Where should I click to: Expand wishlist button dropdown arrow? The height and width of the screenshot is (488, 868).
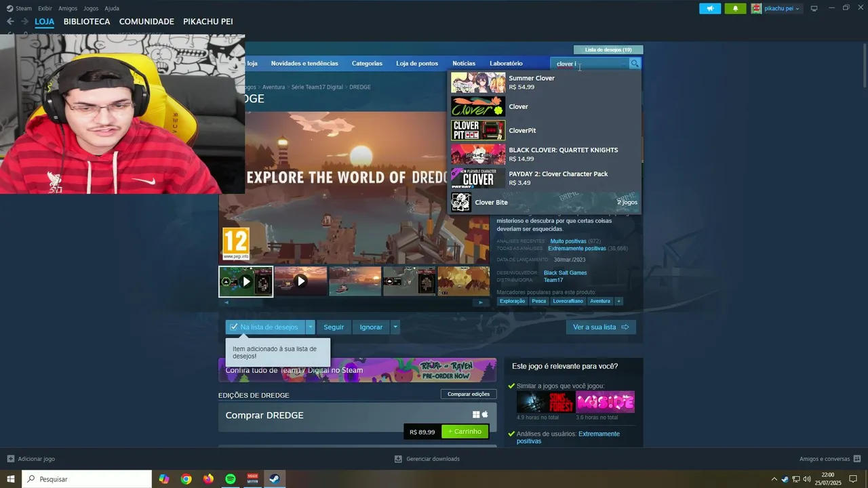coord(311,327)
